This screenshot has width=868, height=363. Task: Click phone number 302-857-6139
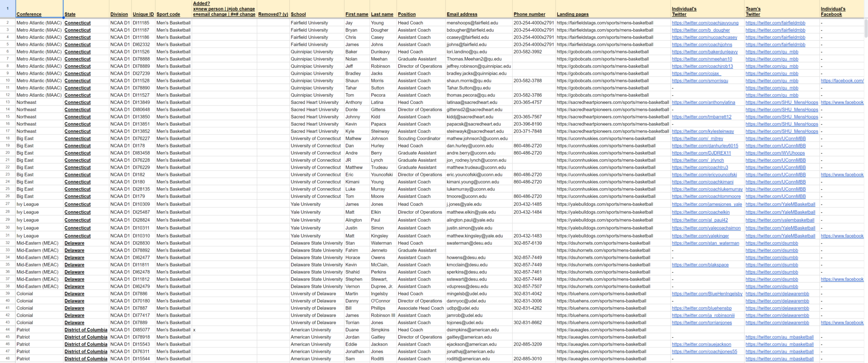(x=534, y=243)
